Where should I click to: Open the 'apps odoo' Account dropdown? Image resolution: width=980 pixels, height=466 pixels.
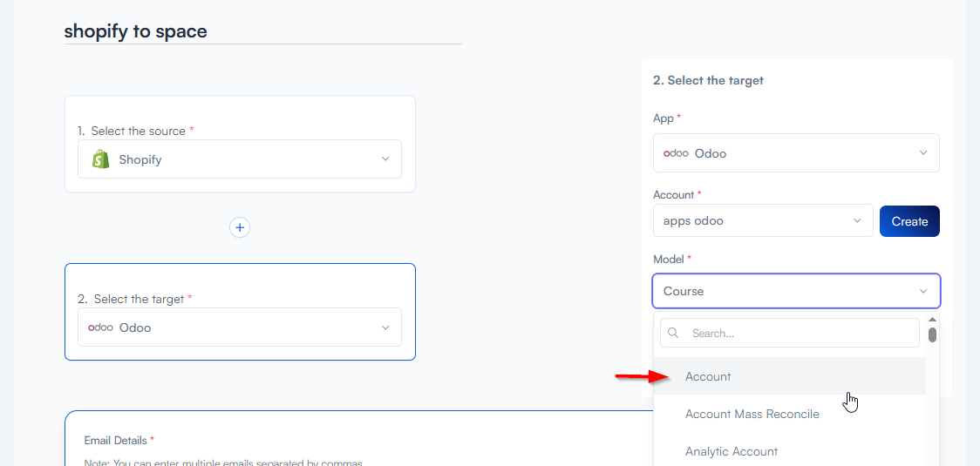[x=762, y=221]
